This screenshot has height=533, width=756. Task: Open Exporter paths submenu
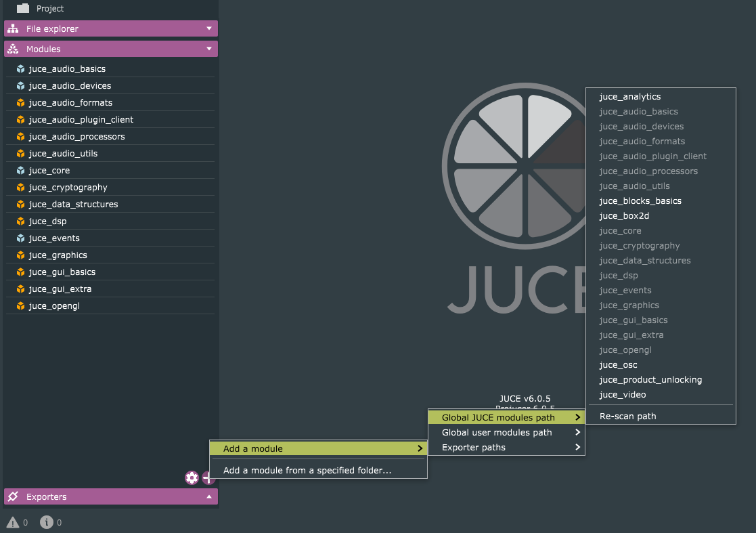(506, 448)
